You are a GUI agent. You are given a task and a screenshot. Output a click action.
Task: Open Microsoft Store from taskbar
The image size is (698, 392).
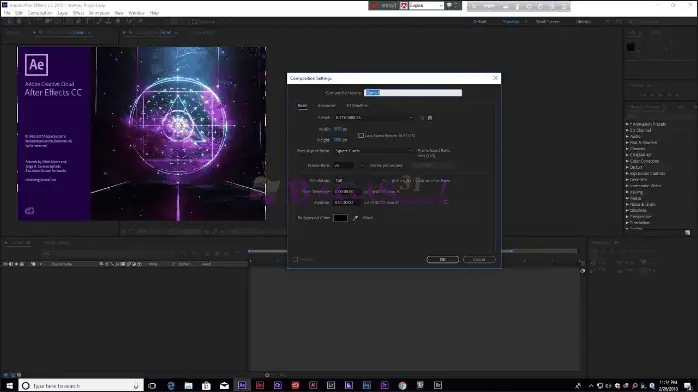[206, 385]
